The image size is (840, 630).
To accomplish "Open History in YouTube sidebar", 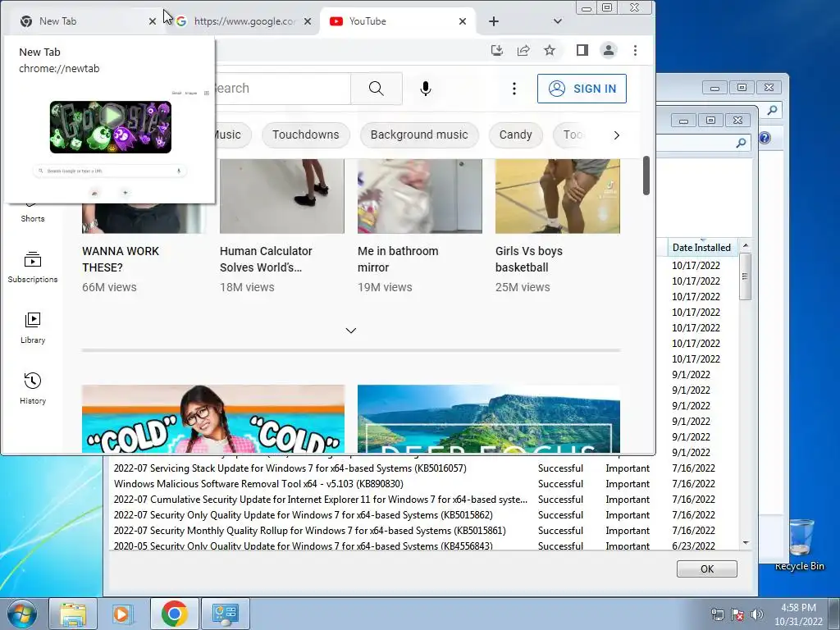I will 33,388.
